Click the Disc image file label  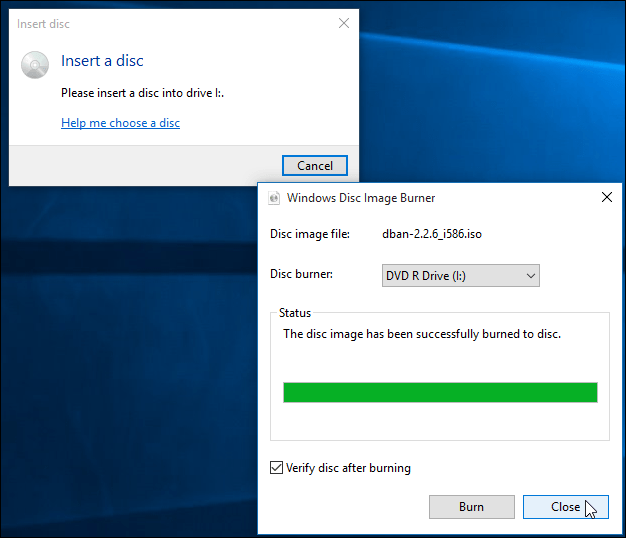tap(310, 234)
